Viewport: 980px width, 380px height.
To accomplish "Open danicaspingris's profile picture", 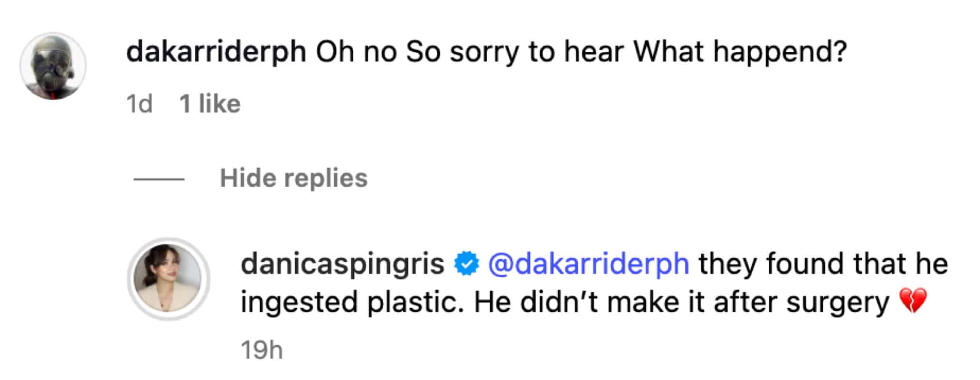I will 168,278.
